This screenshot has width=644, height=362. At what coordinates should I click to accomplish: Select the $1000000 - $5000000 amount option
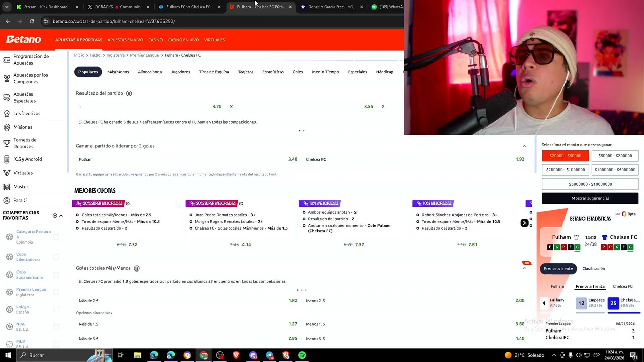point(615,170)
